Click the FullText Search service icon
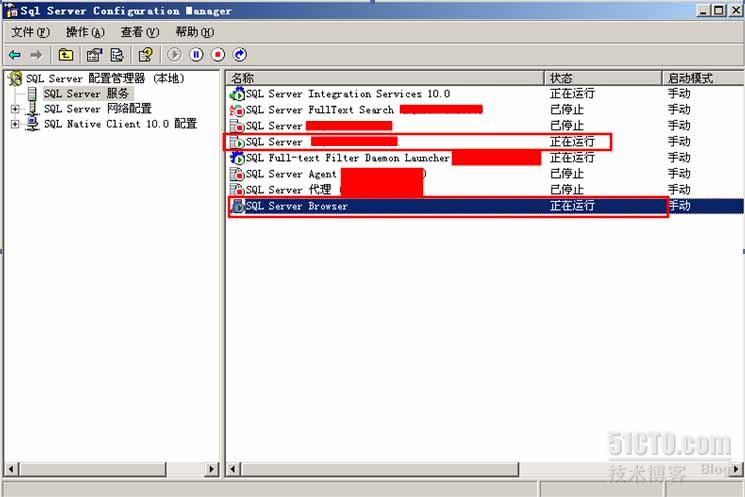745x497 pixels. [x=237, y=110]
